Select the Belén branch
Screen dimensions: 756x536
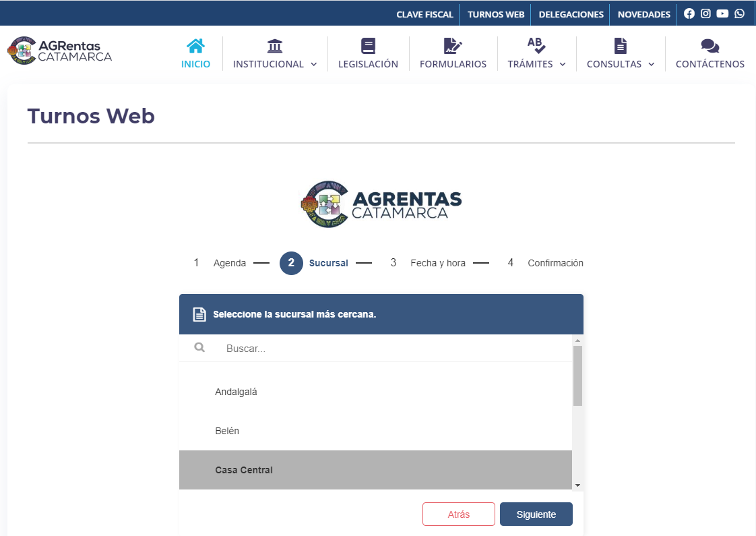375,431
